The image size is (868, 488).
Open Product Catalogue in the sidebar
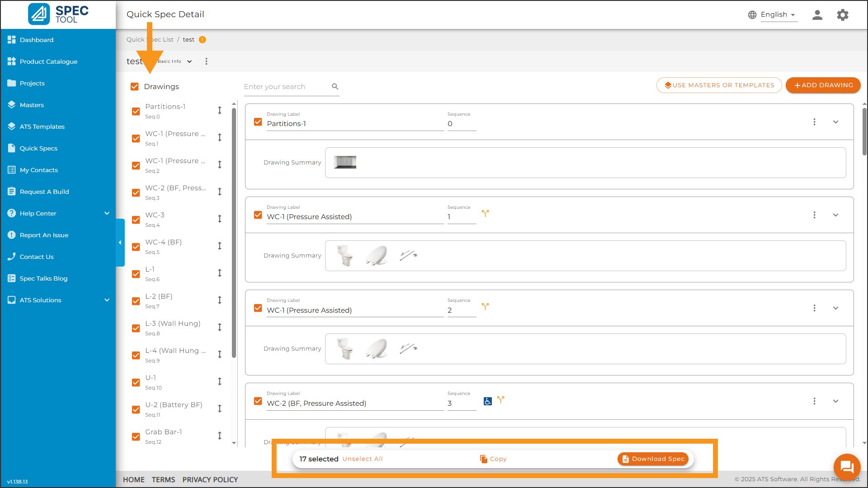pos(48,61)
